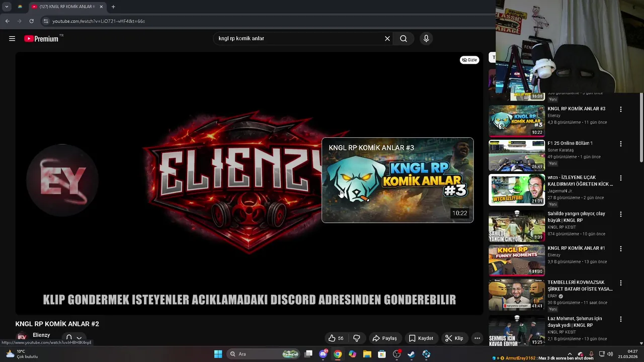Image resolution: width=644 pixels, height=362 pixels.
Task: Open more actions three-dot menu under video
Action: click(x=477, y=338)
